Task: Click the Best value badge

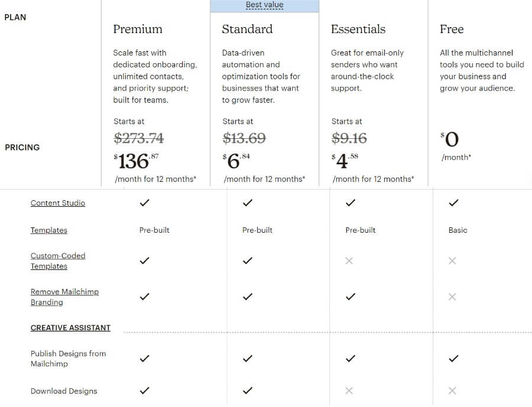Action: click(x=264, y=5)
